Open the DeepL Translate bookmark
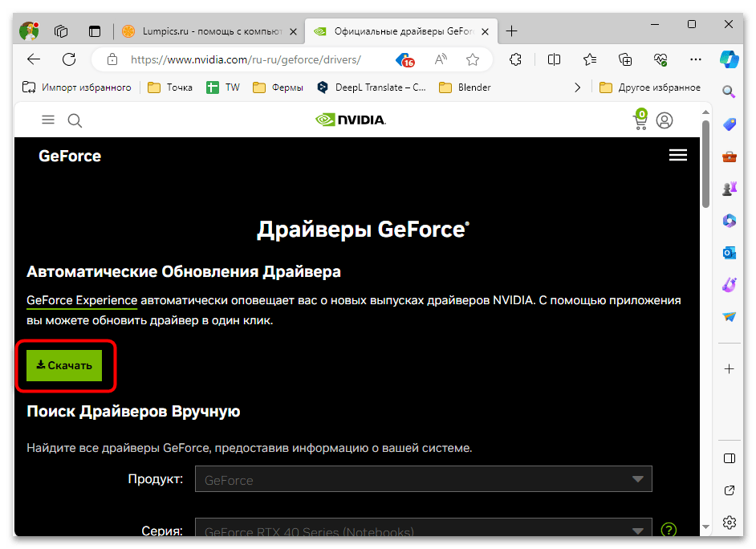This screenshot has width=756, height=549. 372,87
